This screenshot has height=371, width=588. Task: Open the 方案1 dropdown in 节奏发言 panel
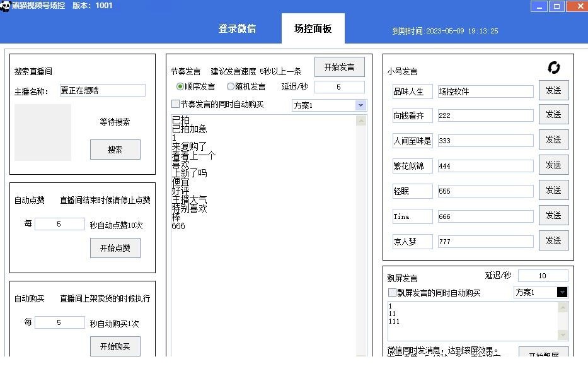(x=360, y=105)
